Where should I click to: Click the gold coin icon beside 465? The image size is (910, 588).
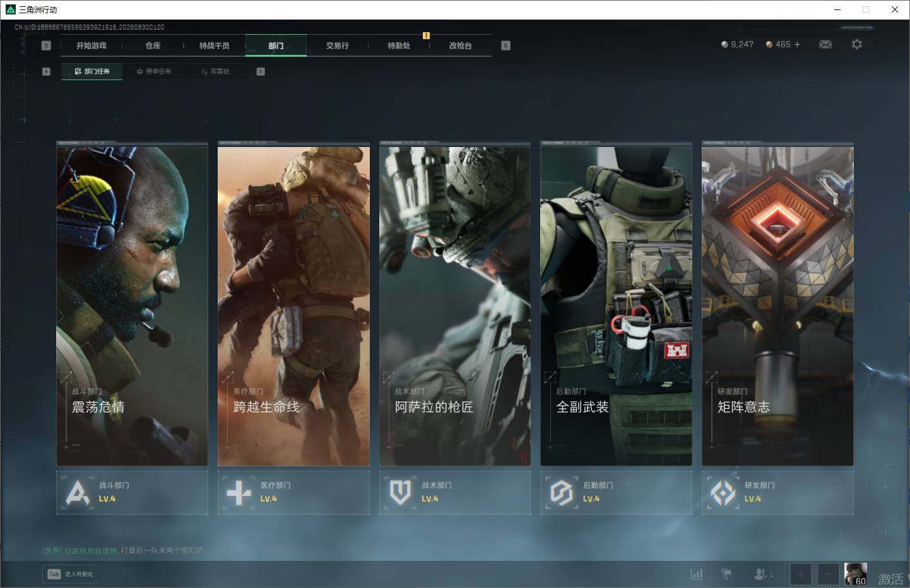point(769,44)
